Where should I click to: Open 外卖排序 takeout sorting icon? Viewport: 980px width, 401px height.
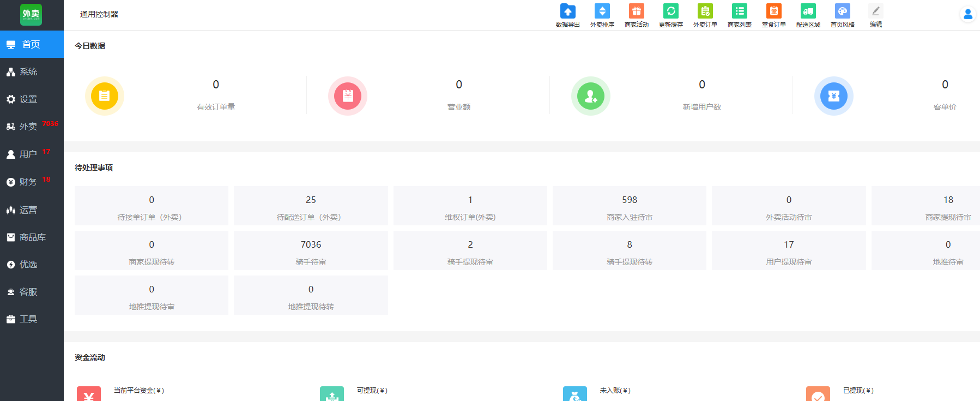[602, 11]
